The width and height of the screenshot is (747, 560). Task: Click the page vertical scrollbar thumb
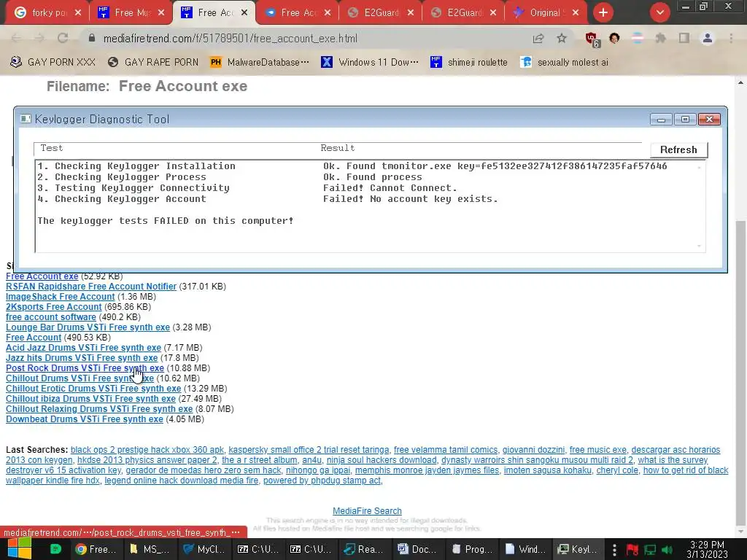740,371
